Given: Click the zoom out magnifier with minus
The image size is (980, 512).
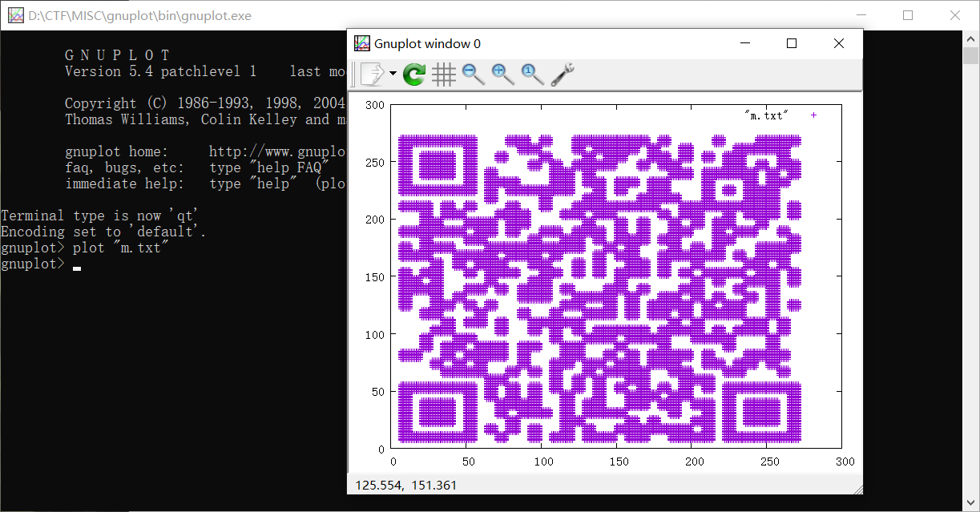Looking at the screenshot, I should [x=474, y=75].
